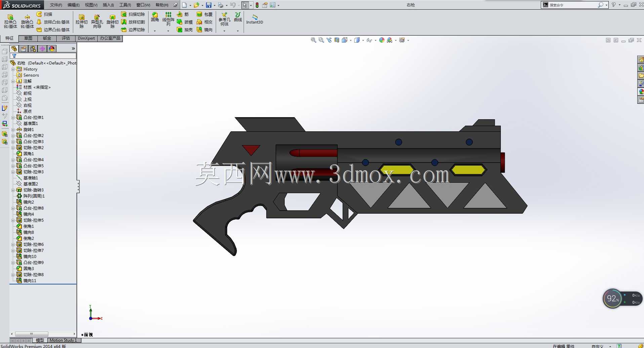The image size is (644, 348).
Task: Open the DimXpert tab
Action: 86,38
